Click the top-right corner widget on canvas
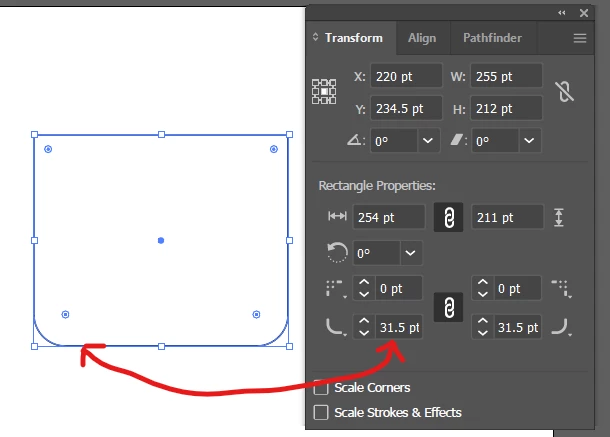610x437 pixels. pyautogui.click(x=274, y=149)
